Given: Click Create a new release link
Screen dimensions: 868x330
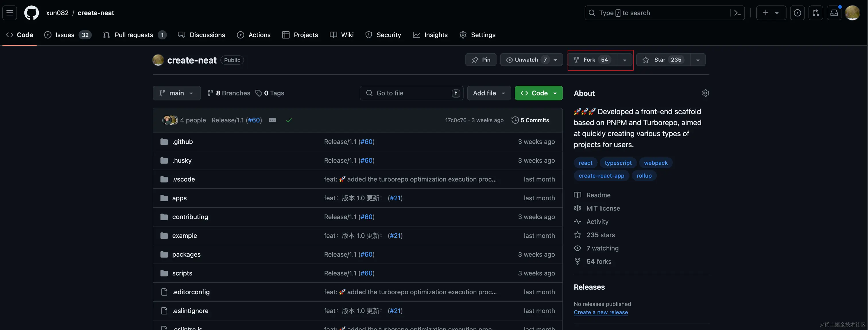Looking at the screenshot, I should click(x=600, y=312).
